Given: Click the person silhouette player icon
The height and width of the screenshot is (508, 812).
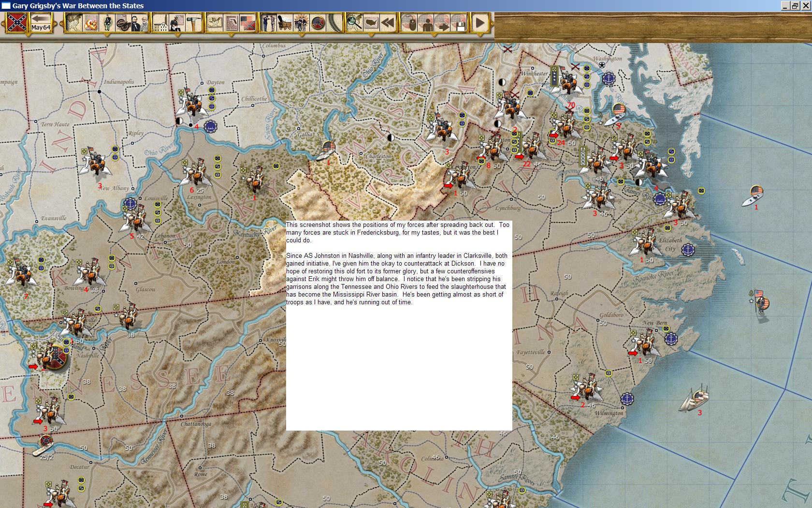Looking at the screenshot, I should (425, 22).
